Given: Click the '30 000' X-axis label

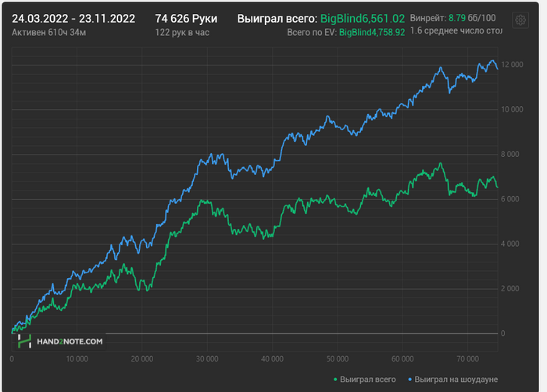Looking at the screenshot, I should (207, 359).
